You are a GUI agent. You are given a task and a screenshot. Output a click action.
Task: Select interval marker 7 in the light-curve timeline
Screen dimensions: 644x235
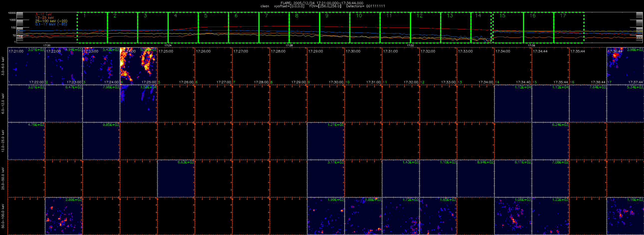[x=266, y=16]
